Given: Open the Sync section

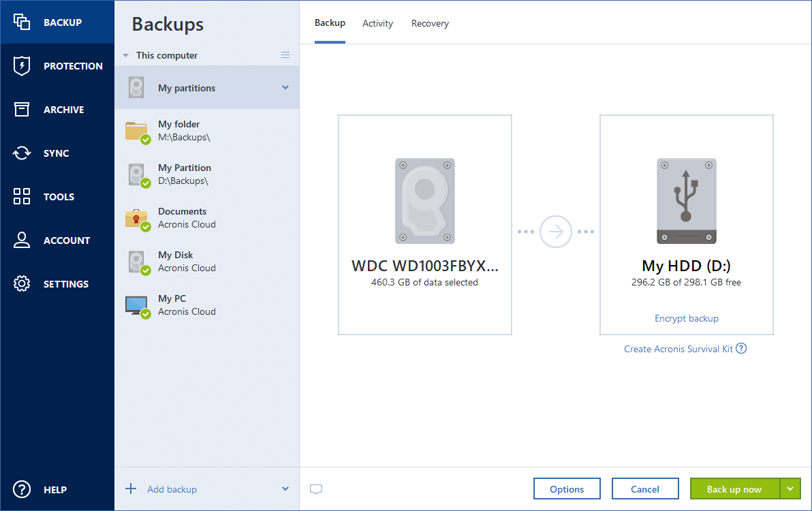Looking at the screenshot, I should coord(57,153).
